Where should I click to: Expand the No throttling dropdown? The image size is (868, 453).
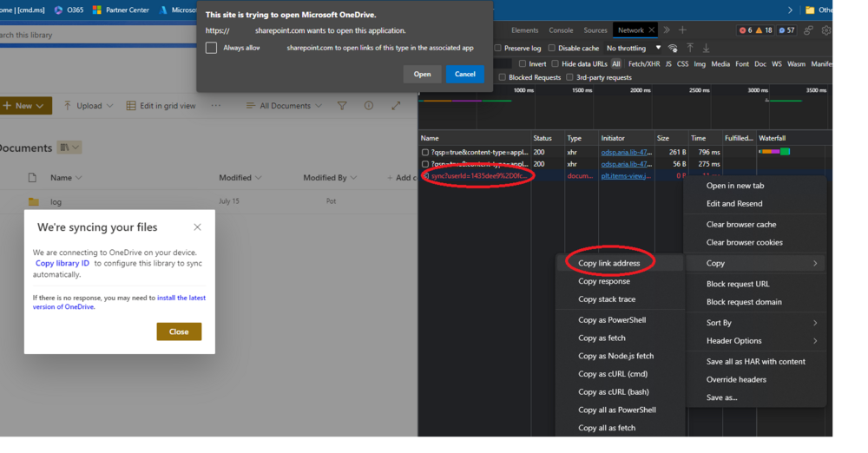pos(634,49)
